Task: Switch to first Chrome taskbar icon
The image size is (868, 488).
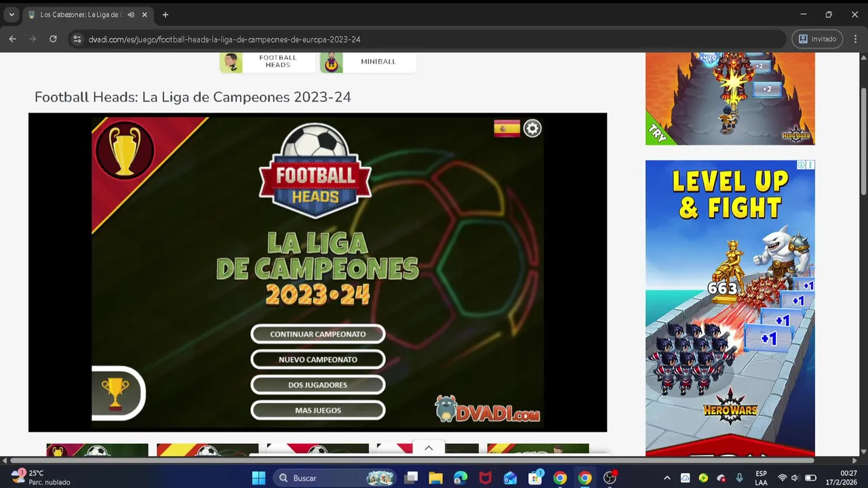Action: pyautogui.click(x=559, y=478)
